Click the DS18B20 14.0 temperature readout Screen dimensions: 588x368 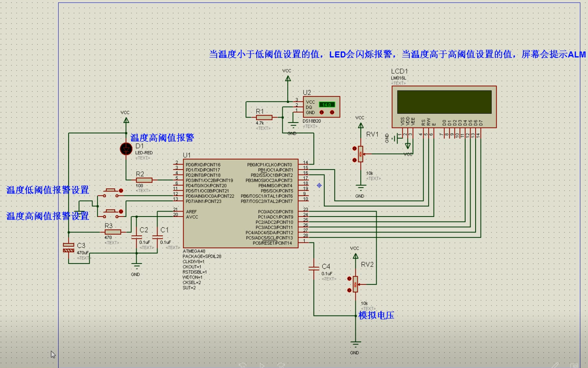327,104
